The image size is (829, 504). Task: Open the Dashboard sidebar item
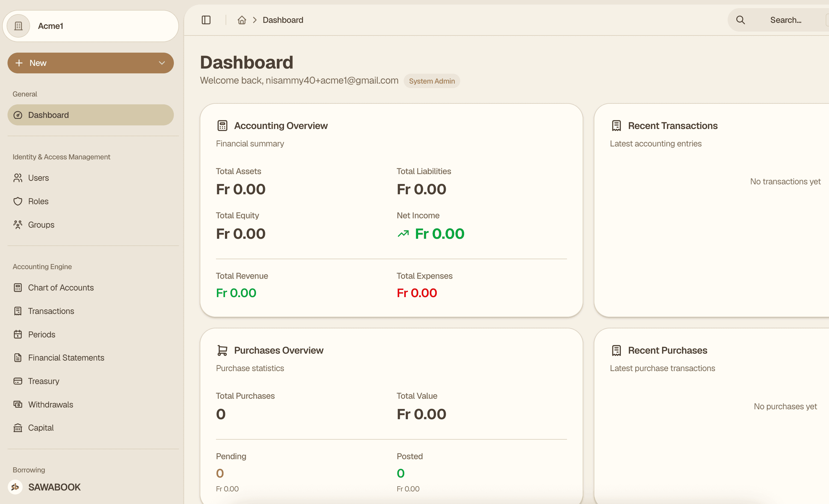click(91, 115)
